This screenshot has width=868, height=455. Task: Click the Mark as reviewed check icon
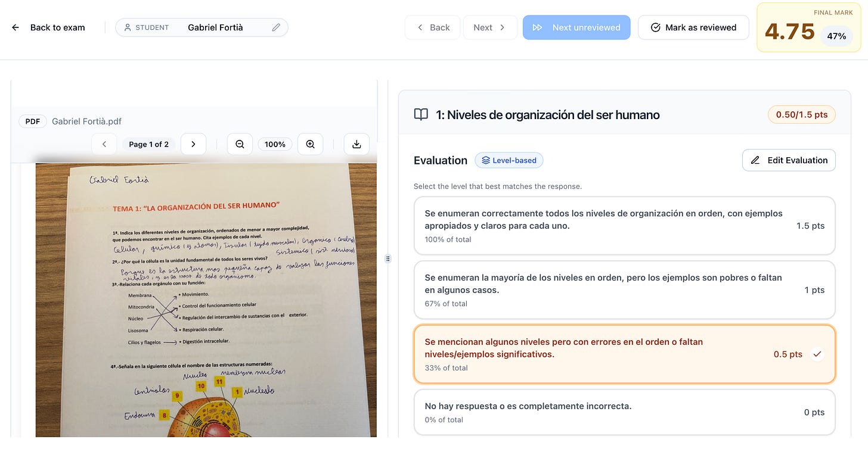tap(655, 27)
